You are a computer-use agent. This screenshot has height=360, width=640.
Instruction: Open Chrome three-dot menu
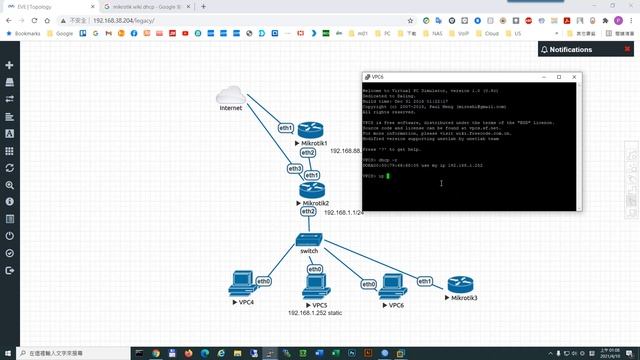(631, 20)
